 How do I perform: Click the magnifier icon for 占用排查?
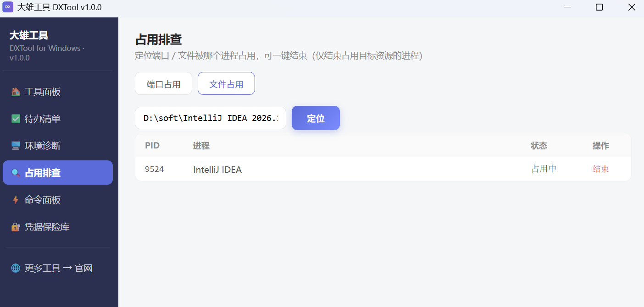16,173
